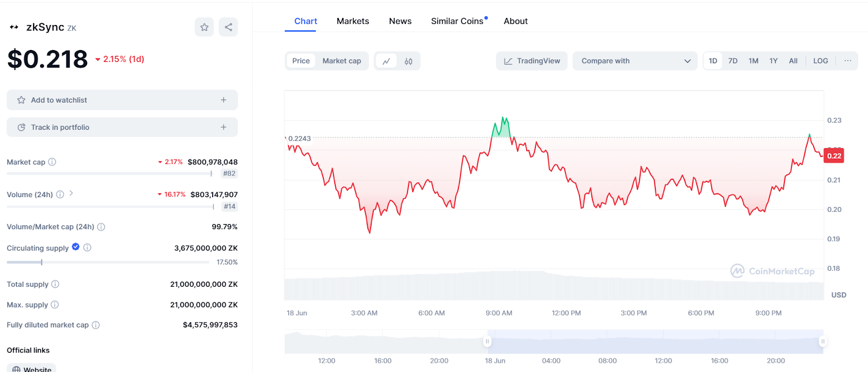The width and height of the screenshot is (868, 372).
Task: Click Add to watchlist button
Action: [x=122, y=100]
